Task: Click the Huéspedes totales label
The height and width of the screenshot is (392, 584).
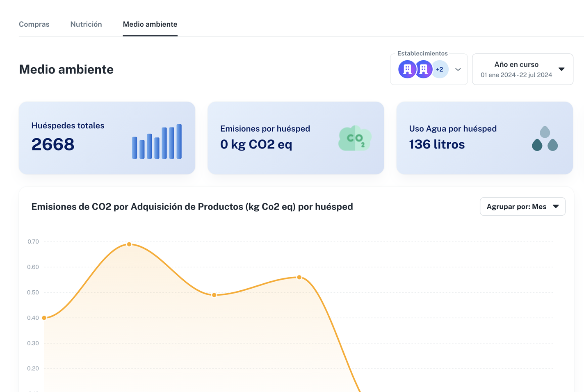Action: point(68,125)
